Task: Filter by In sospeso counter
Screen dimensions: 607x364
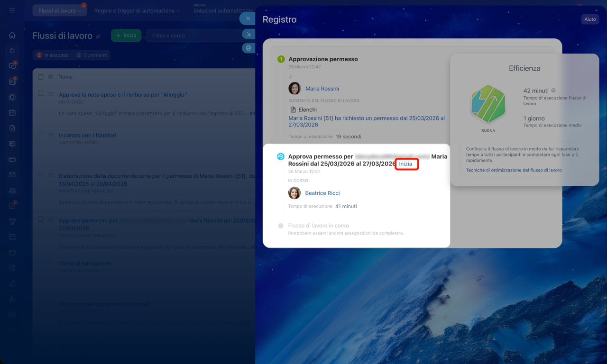Action: click(x=52, y=55)
